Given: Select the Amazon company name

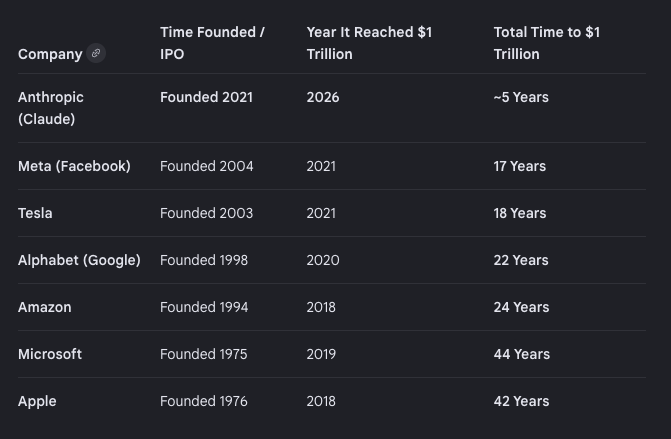Looking at the screenshot, I should pyautogui.click(x=45, y=307).
